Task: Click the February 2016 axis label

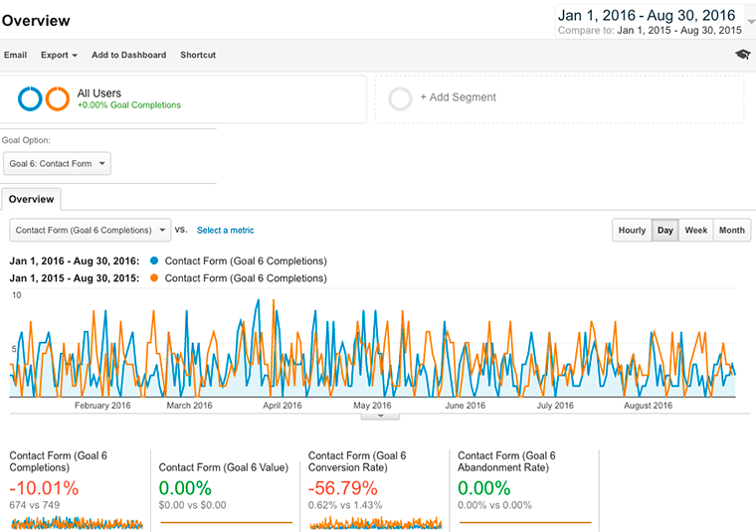Action: coord(102,406)
